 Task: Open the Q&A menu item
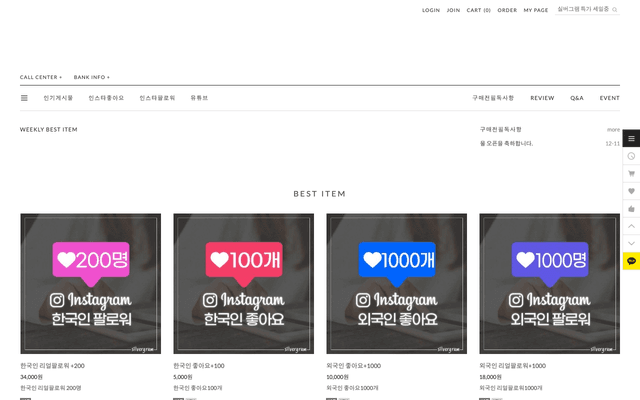tap(577, 98)
